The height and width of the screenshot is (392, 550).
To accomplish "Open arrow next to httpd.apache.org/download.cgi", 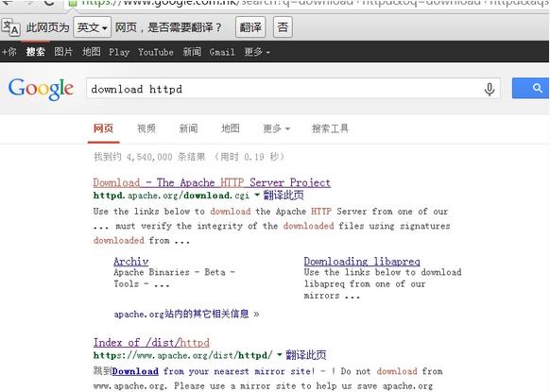I will click(x=257, y=195).
